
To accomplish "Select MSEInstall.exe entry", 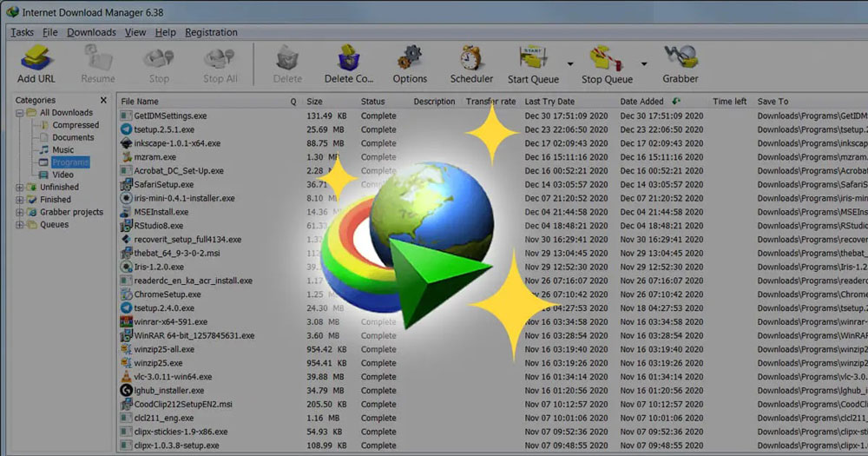I will [x=493, y=212].
